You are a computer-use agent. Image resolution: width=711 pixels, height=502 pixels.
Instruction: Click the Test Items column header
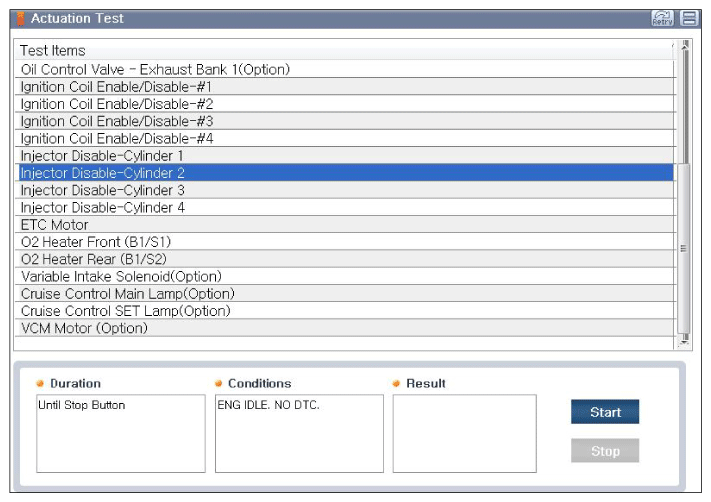coord(345,50)
